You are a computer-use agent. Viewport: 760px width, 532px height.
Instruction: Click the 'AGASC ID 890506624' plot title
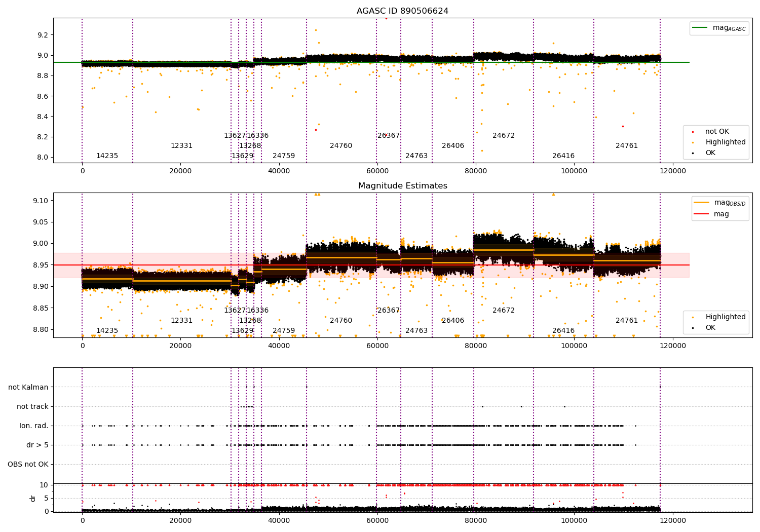(x=402, y=11)
